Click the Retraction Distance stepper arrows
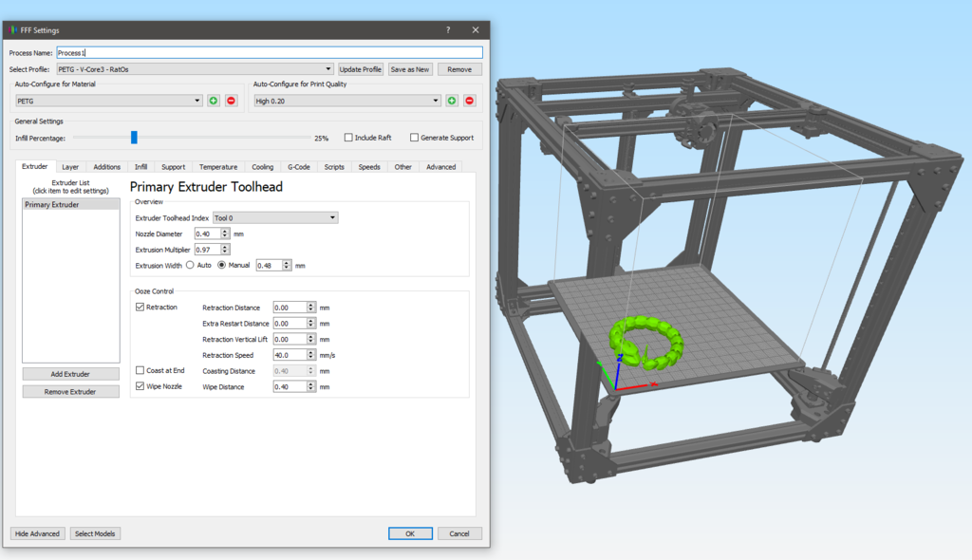Image resolution: width=972 pixels, height=560 pixels. point(311,308)
